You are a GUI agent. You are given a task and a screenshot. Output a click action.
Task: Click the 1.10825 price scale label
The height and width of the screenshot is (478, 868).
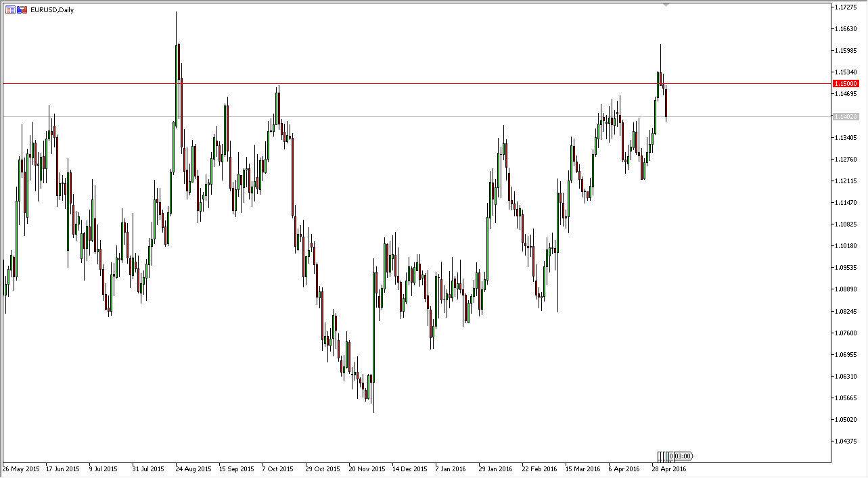coord(846,224)
